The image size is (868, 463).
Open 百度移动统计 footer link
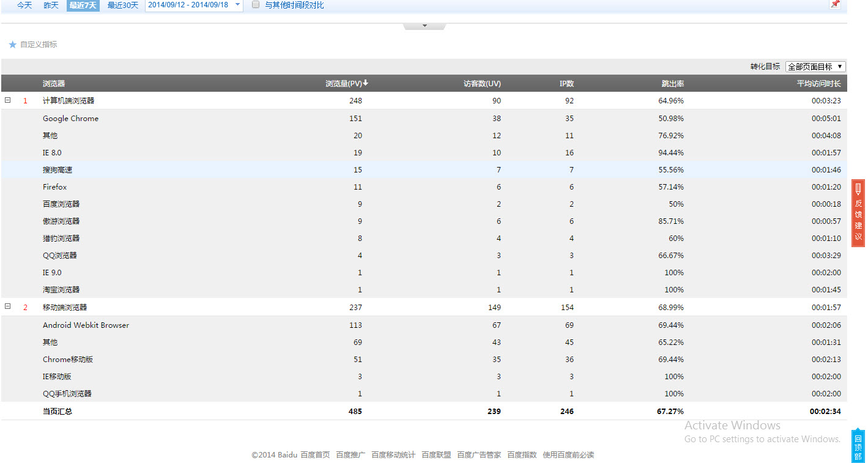pos(393,455)
